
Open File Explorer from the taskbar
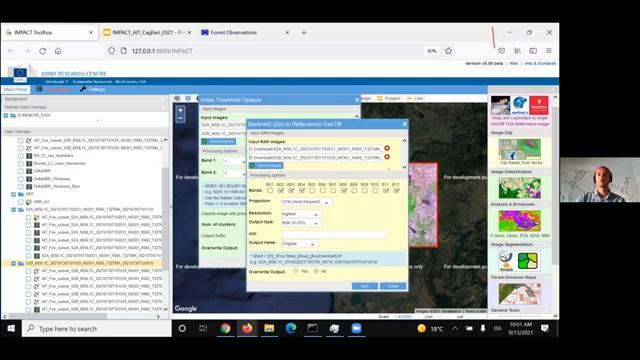click(269, 329)
